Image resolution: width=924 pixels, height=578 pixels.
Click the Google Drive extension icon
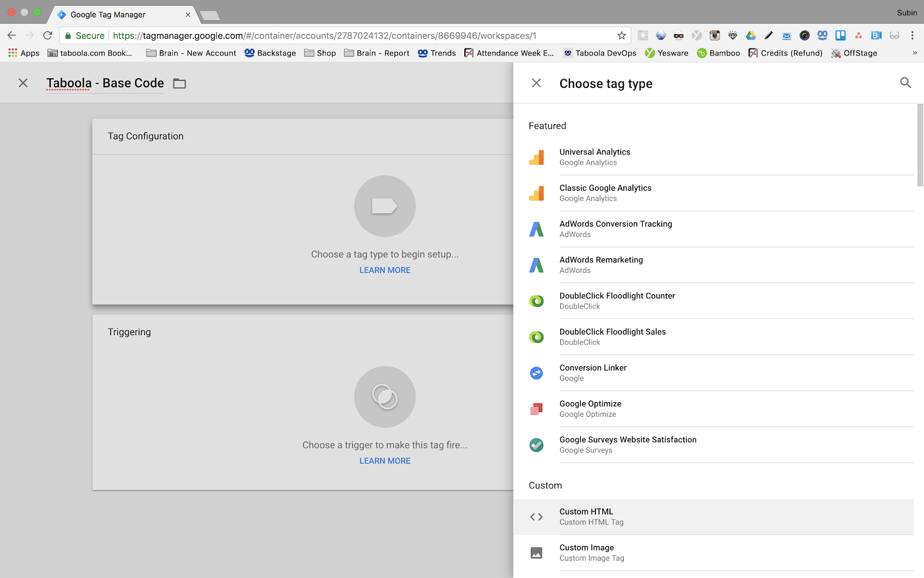click(751, 35)
